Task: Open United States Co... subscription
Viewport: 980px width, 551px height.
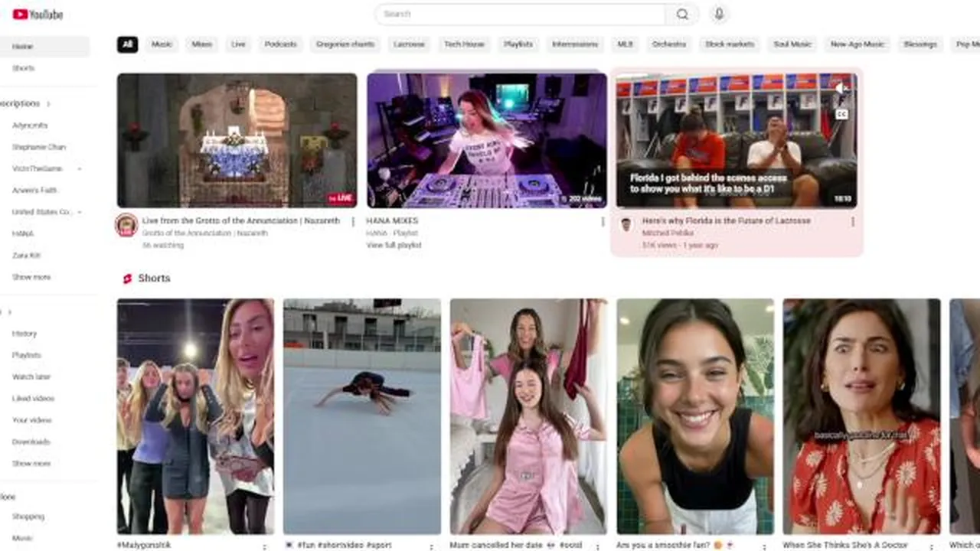Action: pos(44,212)
